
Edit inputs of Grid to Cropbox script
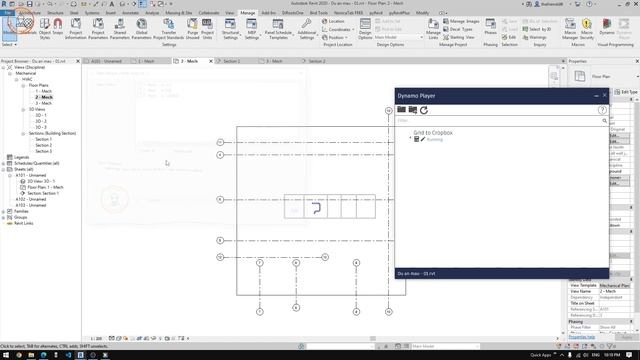(x=416, y=139)
